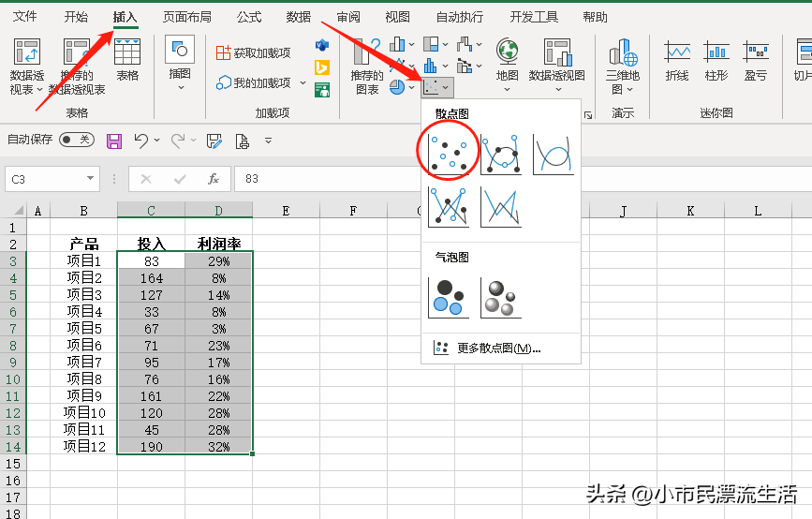Expand the 我的加载项 dropdown arrow
Screen dimensions: 812x519
coord(303,82)
